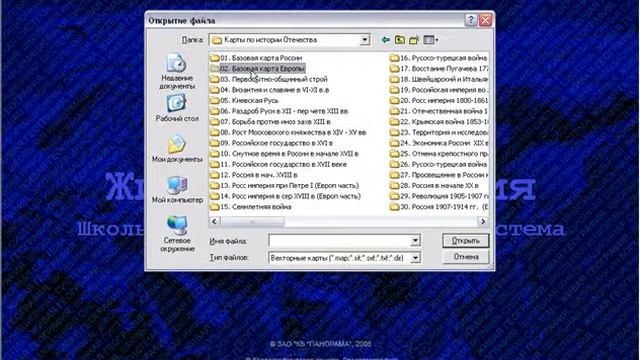Click into the Имя файла input field
Image resolution: width=640 pixels, height=360 pixels.
(340, 241)
